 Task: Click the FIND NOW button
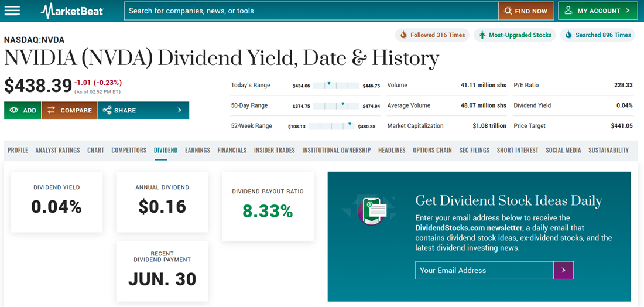click(526, 11)
